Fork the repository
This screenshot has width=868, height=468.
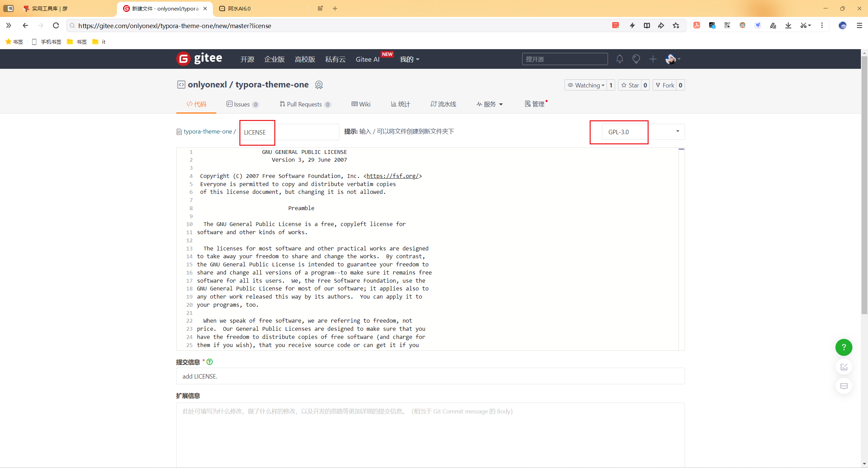pos(665,85)
